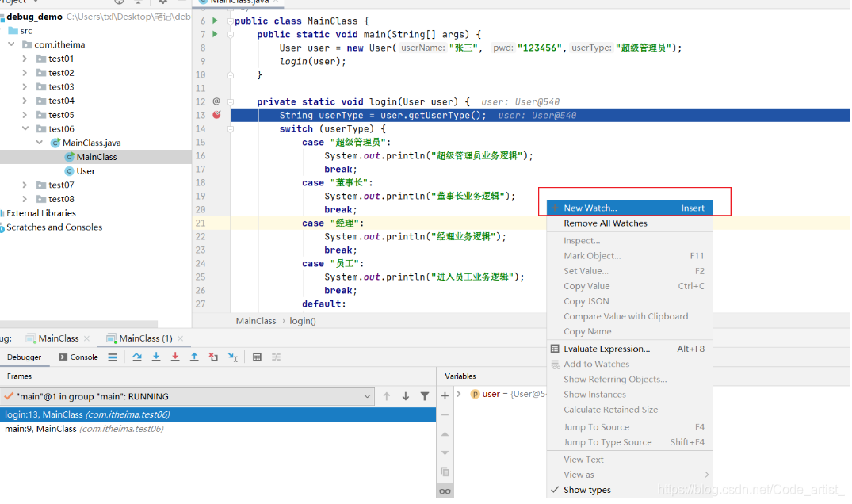Choose Evaluate Expression... menu item
The image size is (852, 504).
point(629,349)
